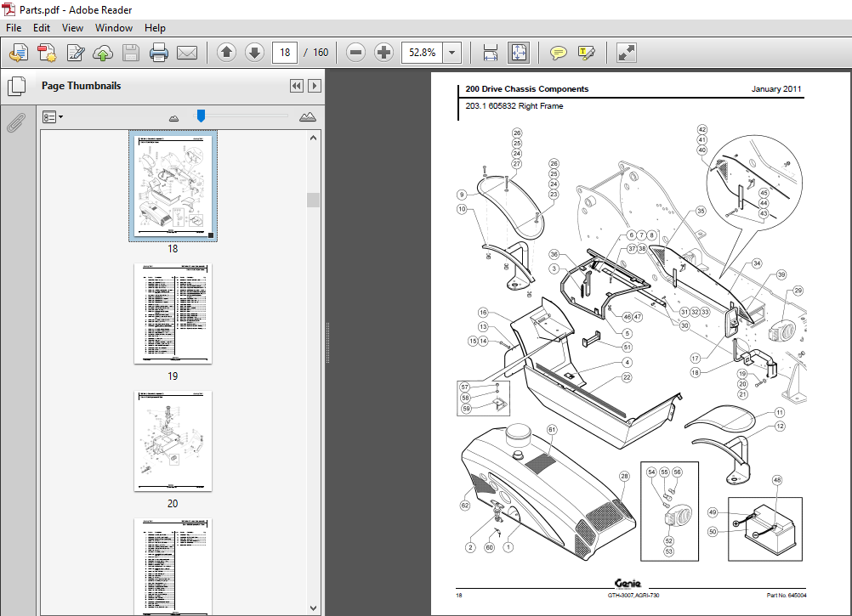Click the Convert file to PDF icon
852x616 pixels.
(47, 53)
